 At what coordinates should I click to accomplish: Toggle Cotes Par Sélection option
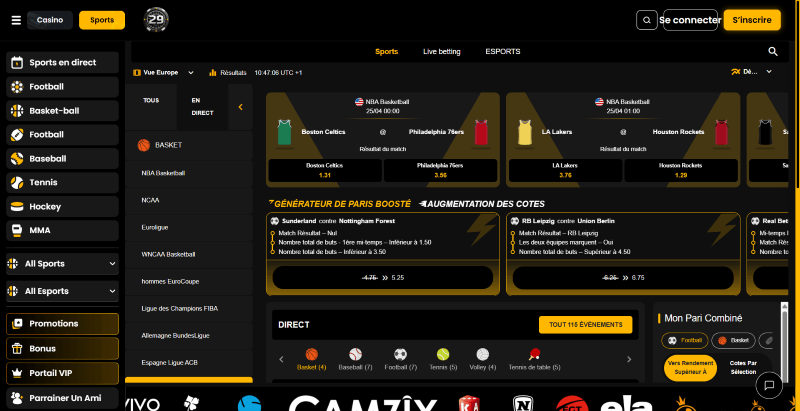[743, 368]
